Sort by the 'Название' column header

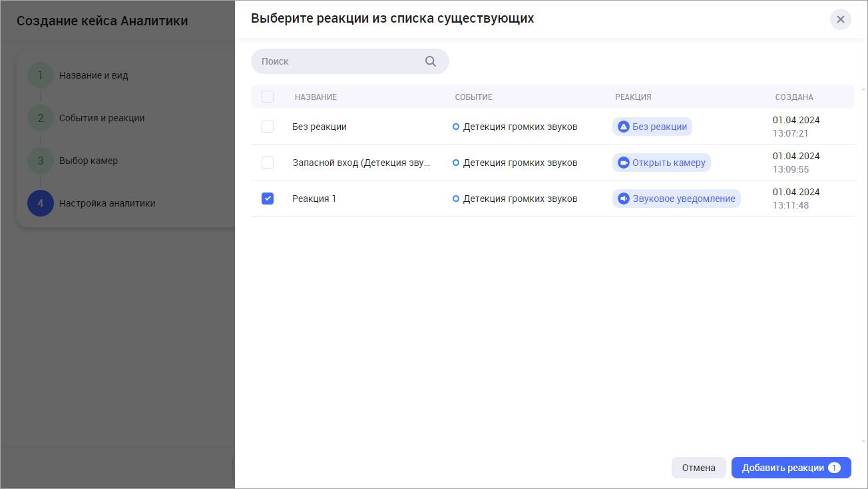pyautogui.click(x=316, y=97)
